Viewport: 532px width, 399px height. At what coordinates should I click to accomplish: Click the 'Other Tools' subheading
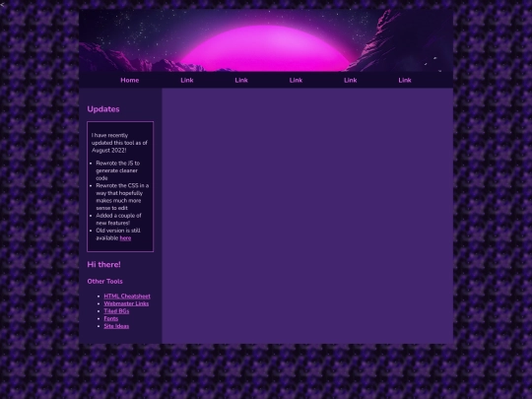[x=104, y=281]
